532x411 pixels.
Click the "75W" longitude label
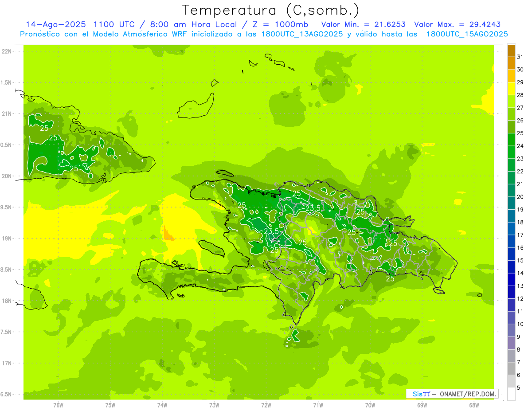pos(110,405)
